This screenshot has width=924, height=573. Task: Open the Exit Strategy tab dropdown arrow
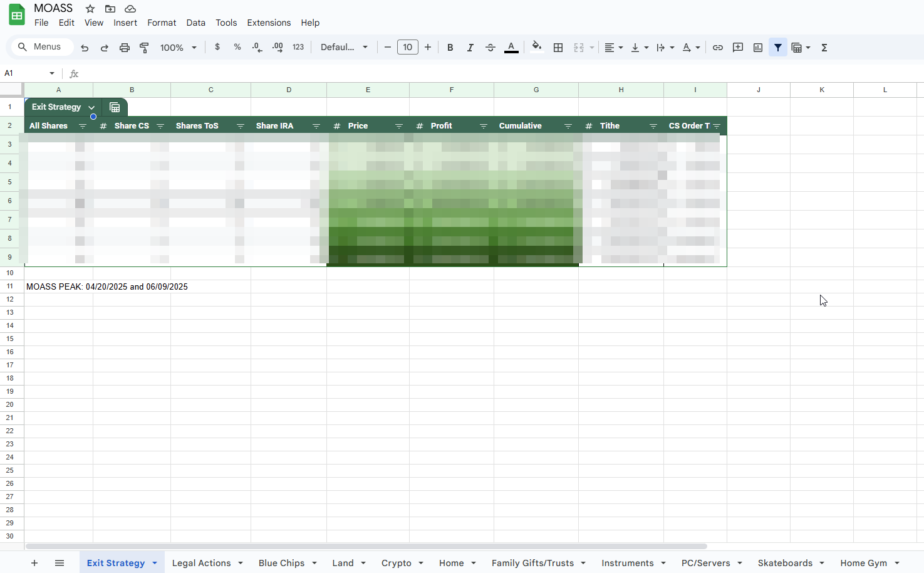coord(155,563)
